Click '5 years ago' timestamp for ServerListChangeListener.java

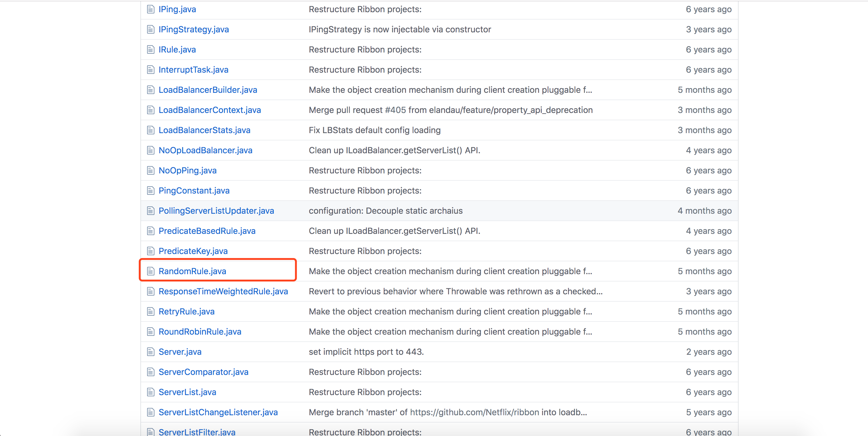point(709,412)
